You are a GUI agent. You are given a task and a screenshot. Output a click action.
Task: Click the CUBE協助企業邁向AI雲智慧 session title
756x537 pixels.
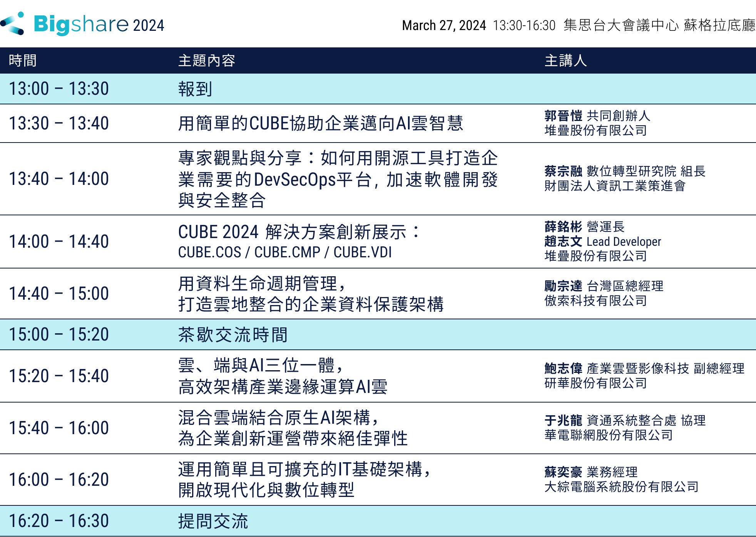pos(320,124)
